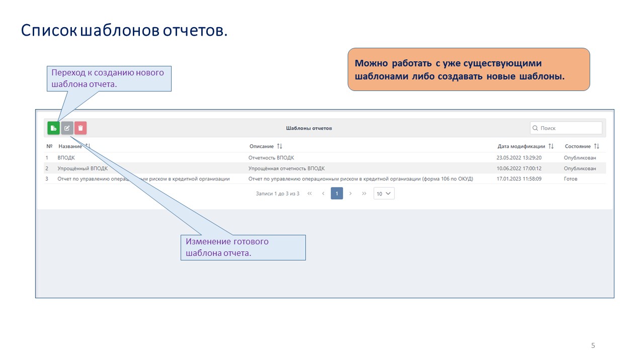Click the green create new template icon

(53, 128)
